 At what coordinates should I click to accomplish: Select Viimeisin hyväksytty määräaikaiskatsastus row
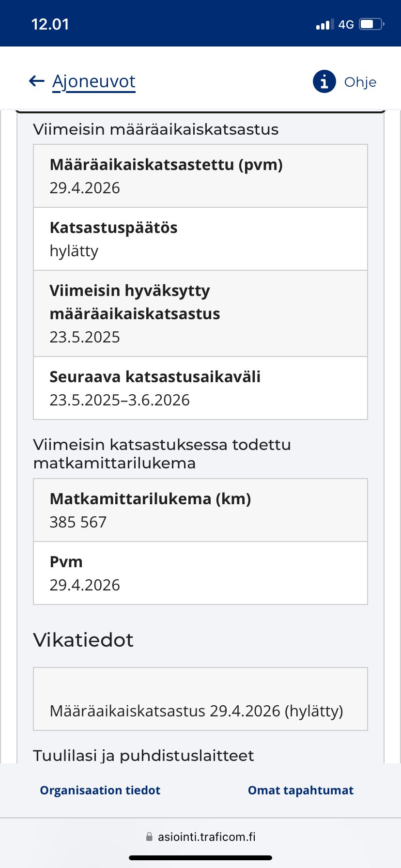[200, 313]
